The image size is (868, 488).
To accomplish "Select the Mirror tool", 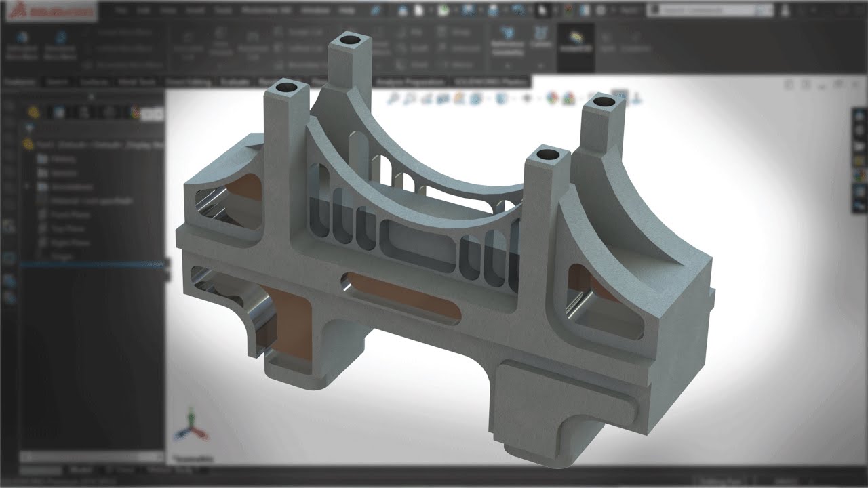I will 456,65.
